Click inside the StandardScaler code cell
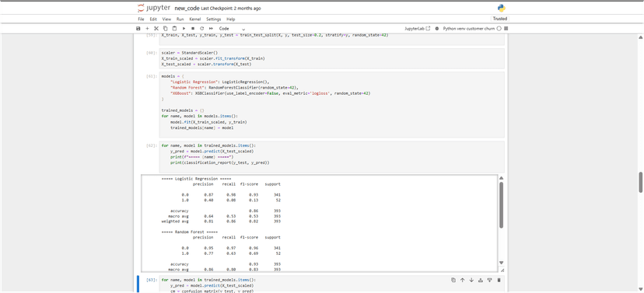The width and height of the screenshot is (644, 293). (331, 59)
